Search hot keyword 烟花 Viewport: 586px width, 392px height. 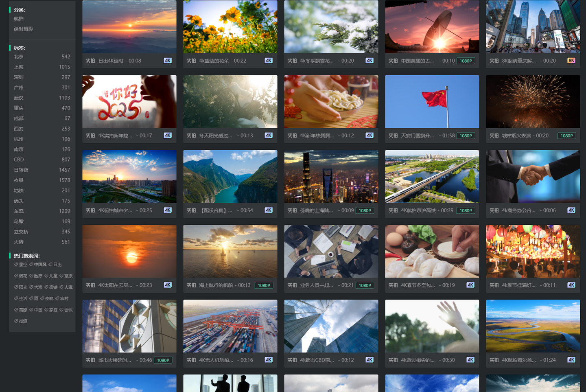[21, 276]
